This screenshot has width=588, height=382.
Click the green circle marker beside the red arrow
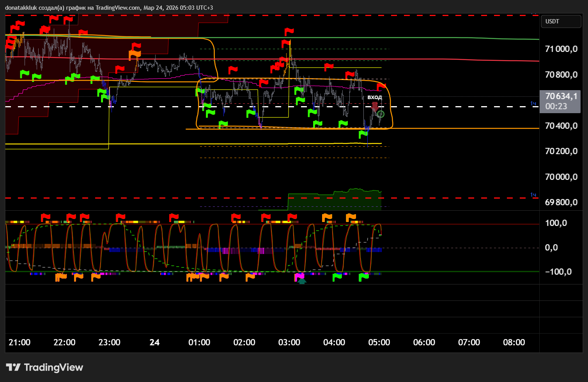point(381,114)
